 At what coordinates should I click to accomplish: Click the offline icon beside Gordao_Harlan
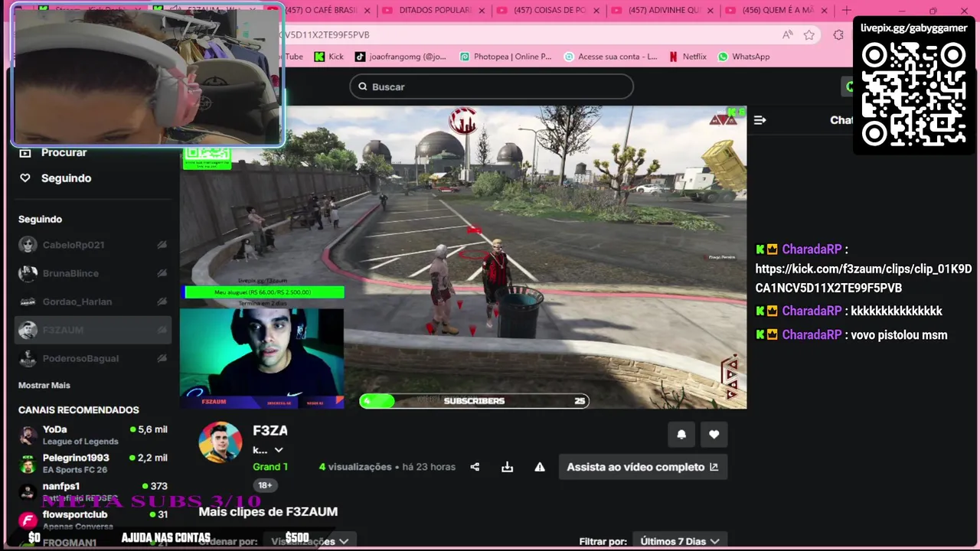click(x=162, y=302)
